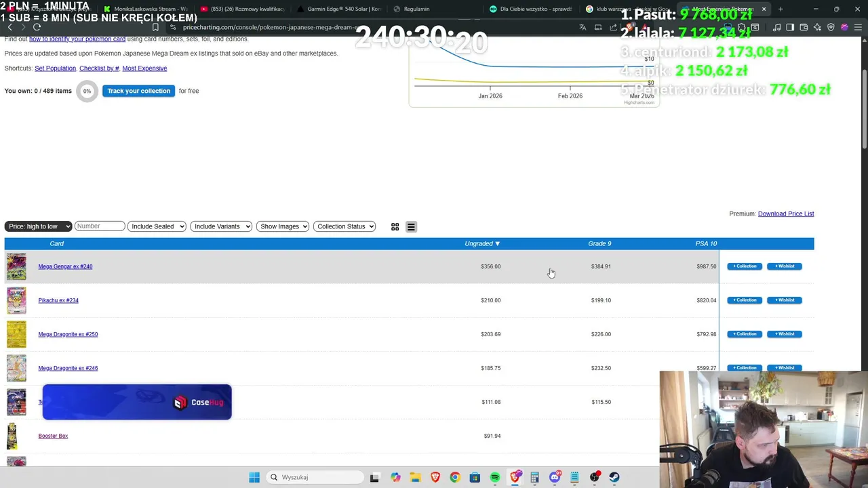Open Brave VPN shield icon
868x488 pixels.
click(831, 27)
